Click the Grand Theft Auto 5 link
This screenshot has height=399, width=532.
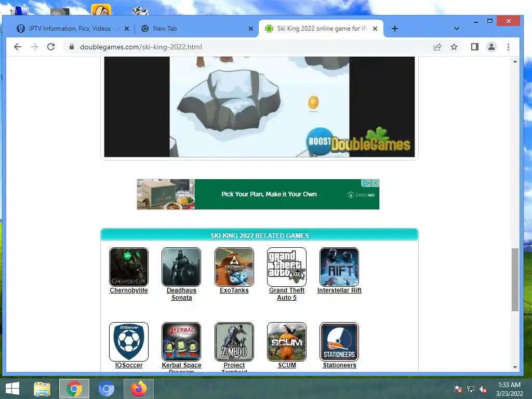tap(287, 294)
